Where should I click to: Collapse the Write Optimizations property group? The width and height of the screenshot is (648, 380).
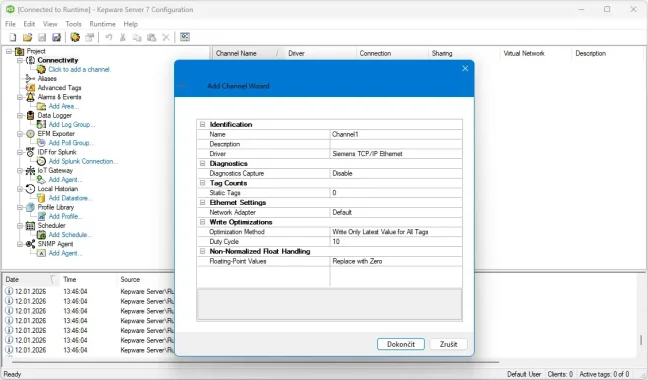coord(202,222)
